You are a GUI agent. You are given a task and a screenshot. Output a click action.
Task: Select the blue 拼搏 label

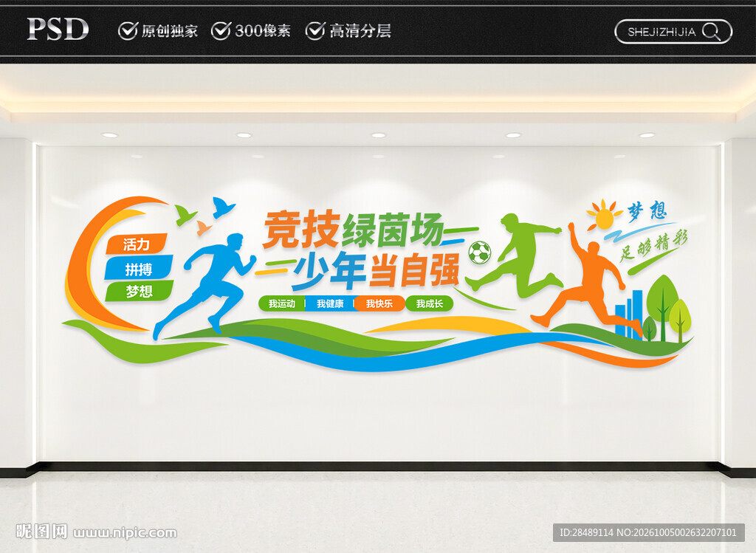click(x=139, y=268)
